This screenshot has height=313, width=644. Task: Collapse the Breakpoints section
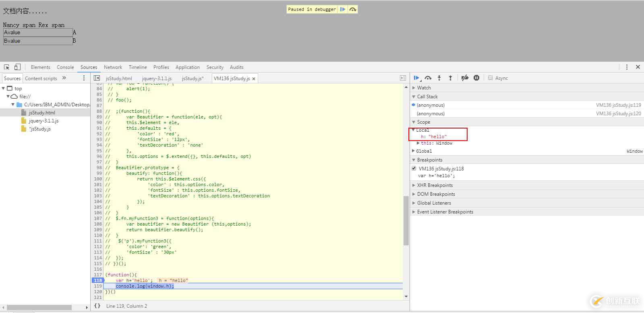pyautogui.click(x=414, y=160)
